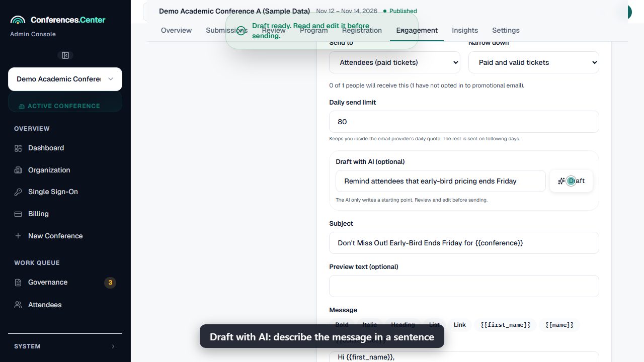Open the Insights tab
Image resolution: width=644 pixels, height=362 pixels.
pyautogui.click(x=465, y=30)
